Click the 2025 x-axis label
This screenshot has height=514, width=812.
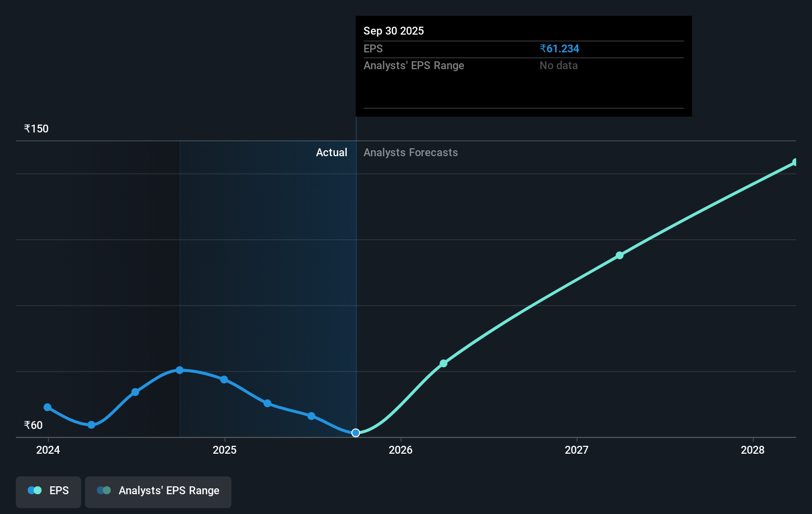[x=225, y=450]
